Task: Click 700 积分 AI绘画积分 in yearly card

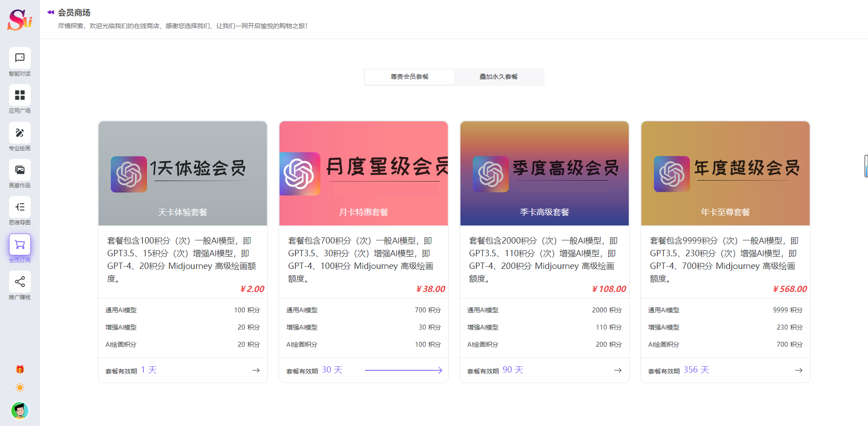Action: click(x=789, y=345)
